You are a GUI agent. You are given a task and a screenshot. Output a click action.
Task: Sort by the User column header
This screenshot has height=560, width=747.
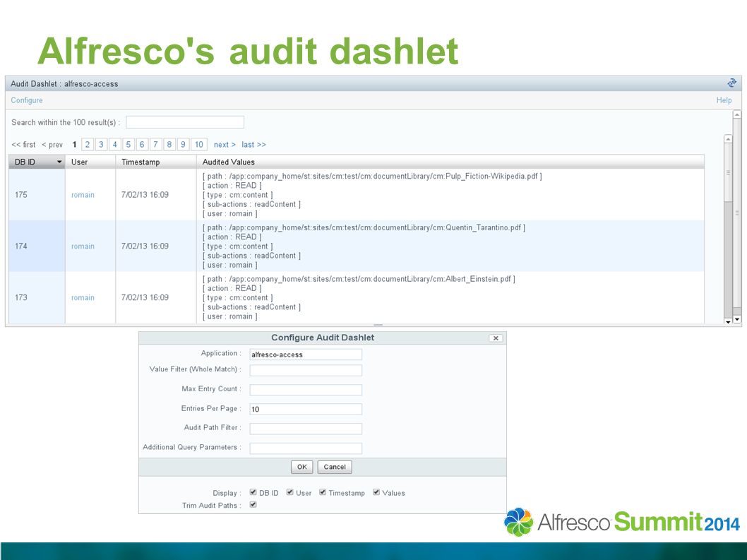coord(90,162)
